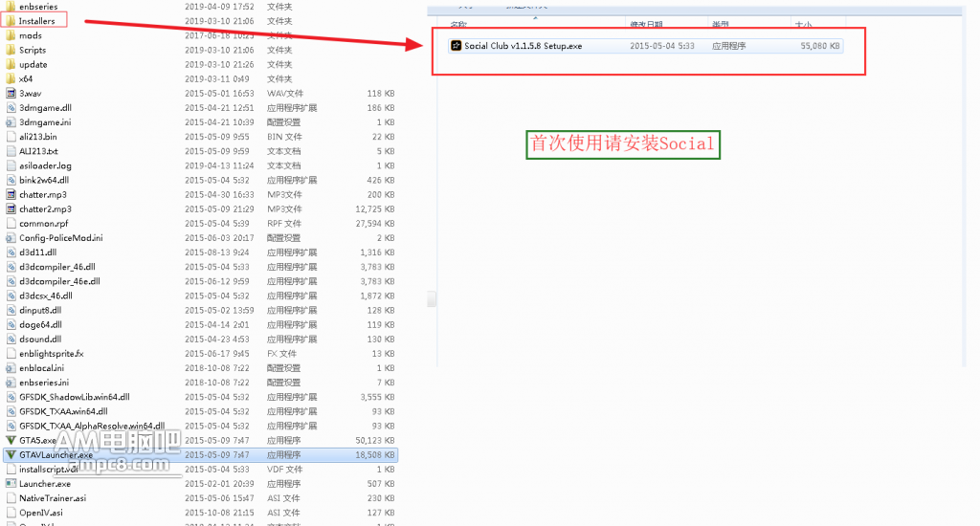The image size is (980, 526).
Task: Click the d3d11.dll file icon
Action: point(11,252)
